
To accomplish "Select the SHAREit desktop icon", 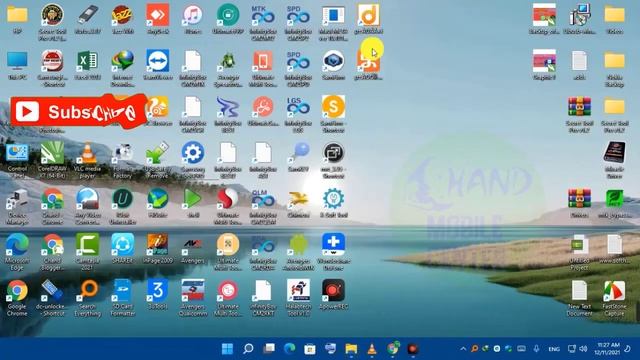I will click(x=122, y=248).
